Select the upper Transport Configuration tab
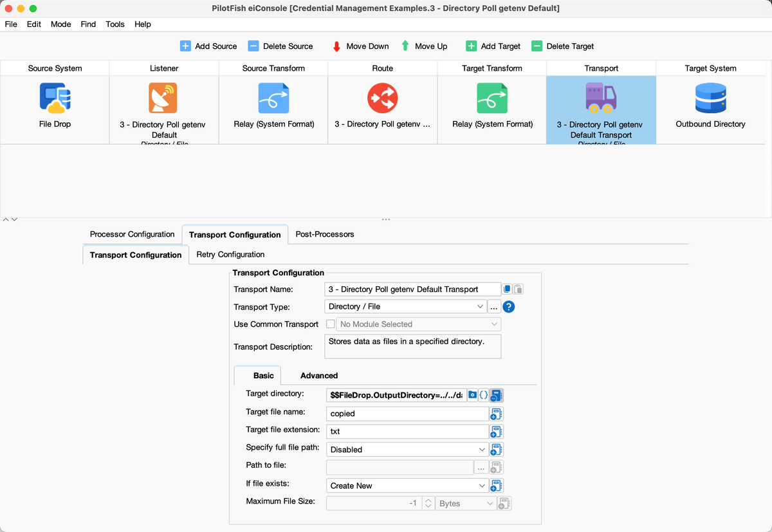The height and width of the screenshot is (532, 772). [235, 235]
